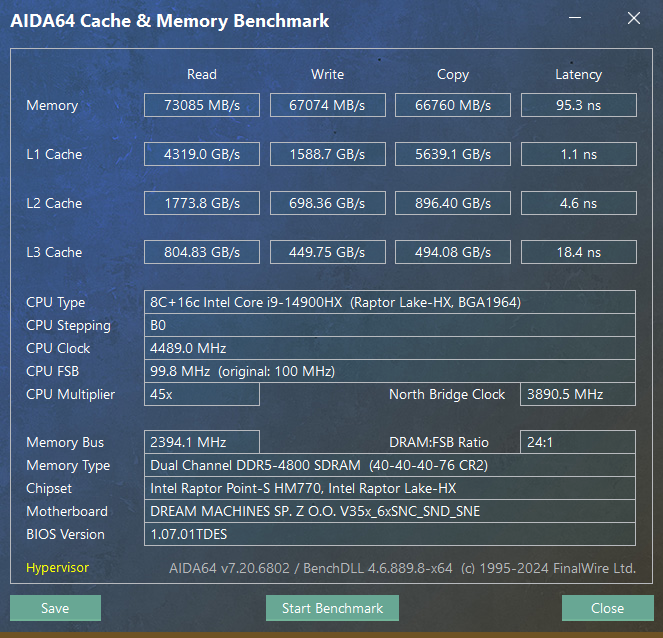Click the Read column header
The height and width of the screenshot is (638, 663).
[202, 74]
